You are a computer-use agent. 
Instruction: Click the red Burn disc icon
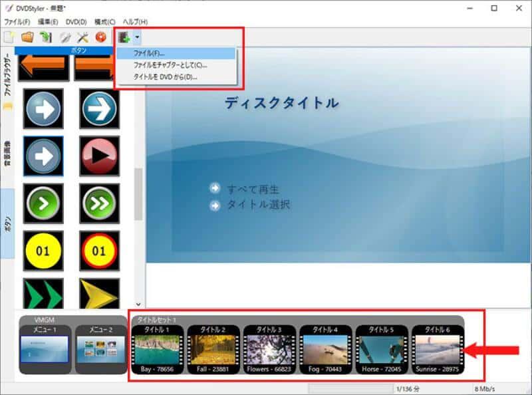101,37
